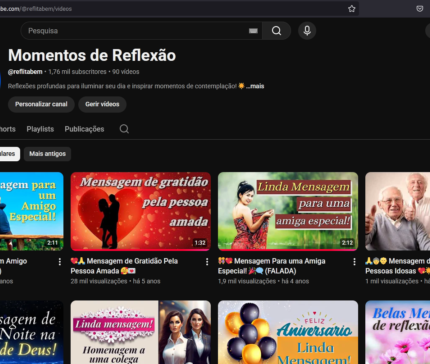
Task: Open Mensagem de gratidão pela pessoa amada thumbnail
Action: click(x=141, y=211)
